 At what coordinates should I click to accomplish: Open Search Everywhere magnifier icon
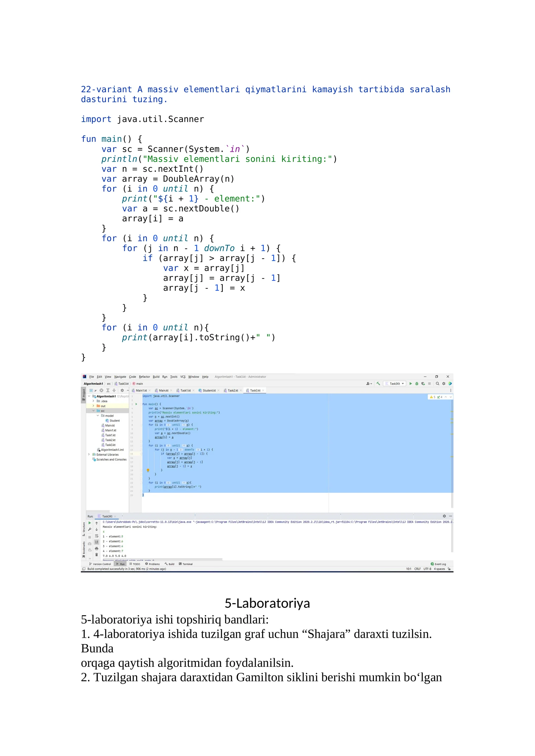pyautogui.click(x=437, y=384)
